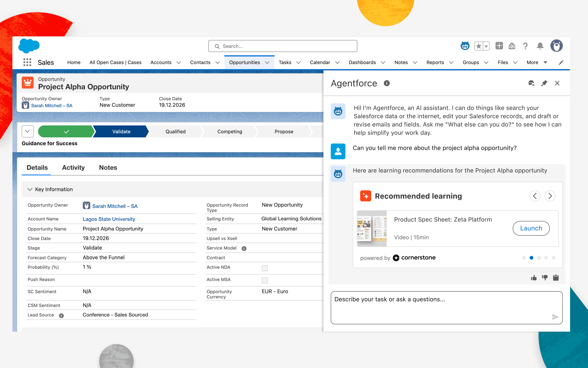Switch to the record Notes tab
Screen dimensions: 588x368
point(108,168)
